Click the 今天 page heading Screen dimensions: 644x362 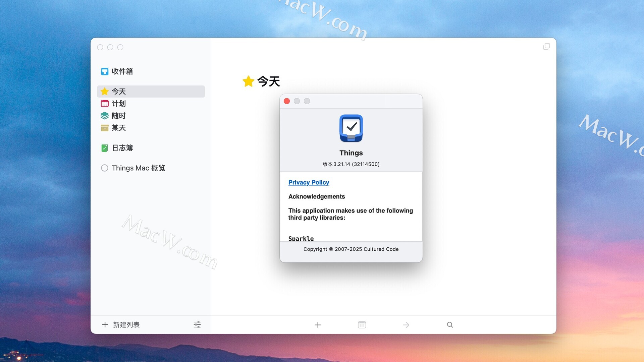269,81
